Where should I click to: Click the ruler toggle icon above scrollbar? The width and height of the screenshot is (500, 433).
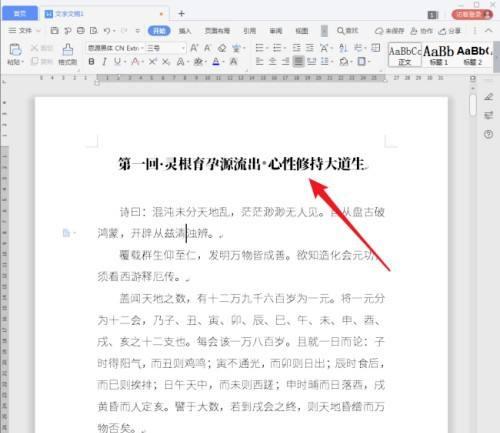click(x=473, y=79)
